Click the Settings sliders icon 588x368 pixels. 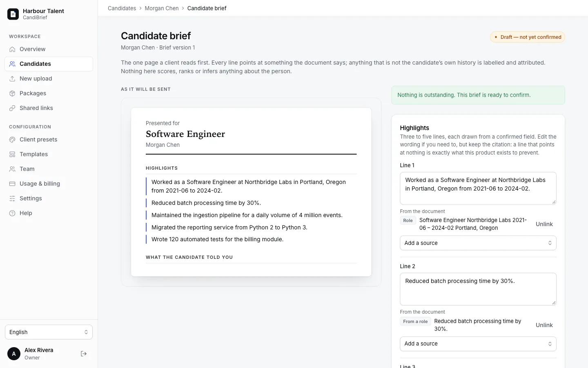[12, 198]
